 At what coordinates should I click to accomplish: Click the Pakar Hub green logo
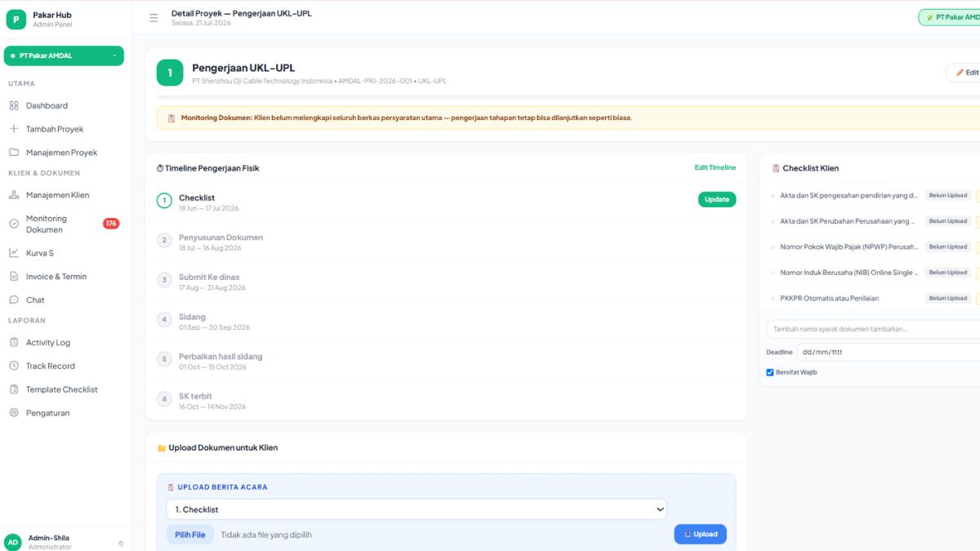pyautogui.click(x=16, y=19)
